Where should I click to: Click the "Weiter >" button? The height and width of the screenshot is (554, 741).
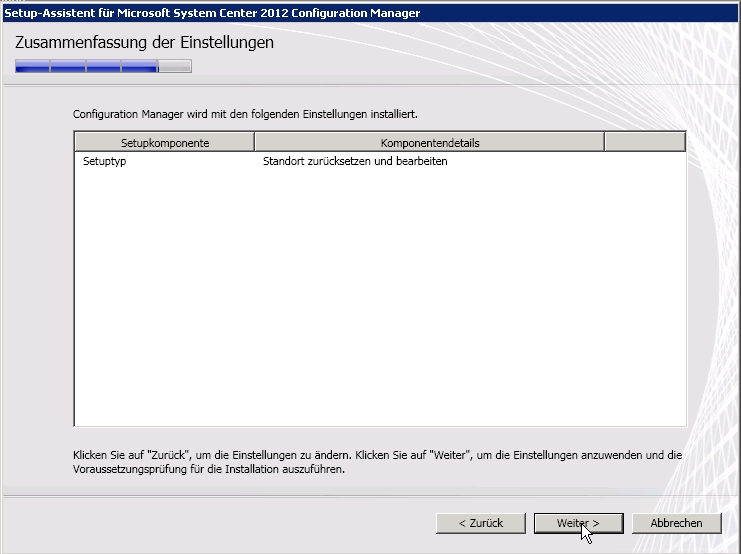point(578,523)
